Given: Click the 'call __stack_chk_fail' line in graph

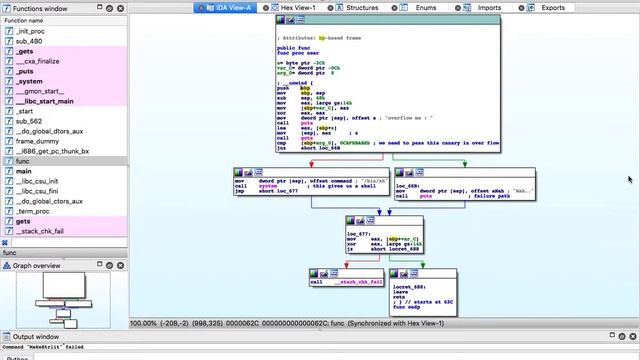Looking at the screenshot, I should (347, 282).
